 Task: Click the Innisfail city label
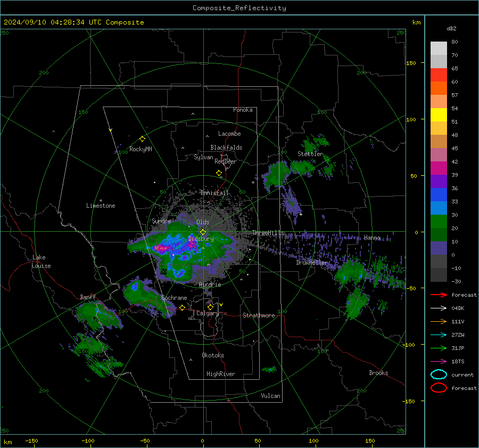point(214,193)
